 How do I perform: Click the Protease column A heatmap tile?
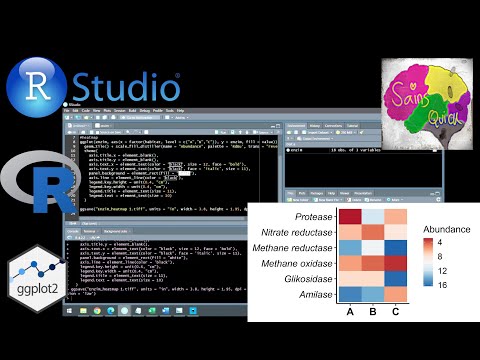tap(350, 217)
